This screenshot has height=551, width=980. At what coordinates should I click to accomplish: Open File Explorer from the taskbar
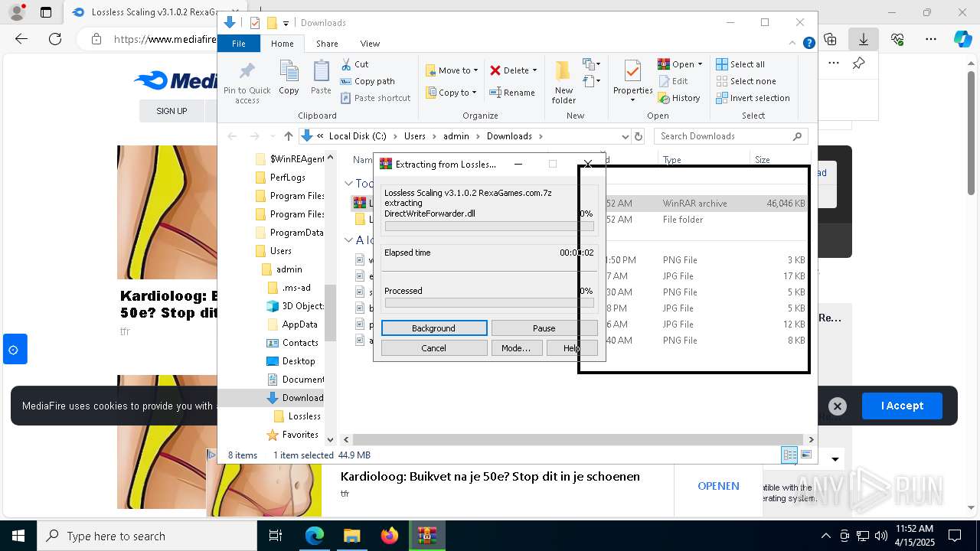coord(352,536)
